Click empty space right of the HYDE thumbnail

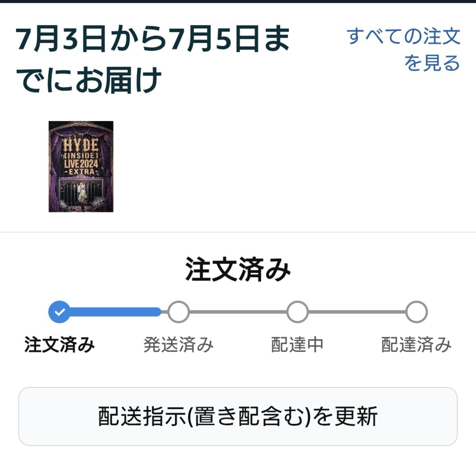pos(294,166)
